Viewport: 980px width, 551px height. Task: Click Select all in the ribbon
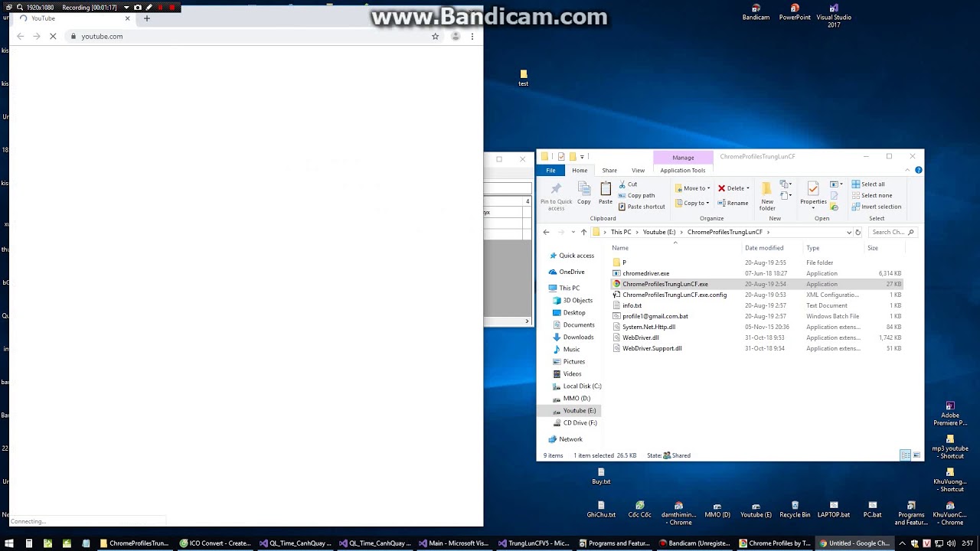[868, 184]
